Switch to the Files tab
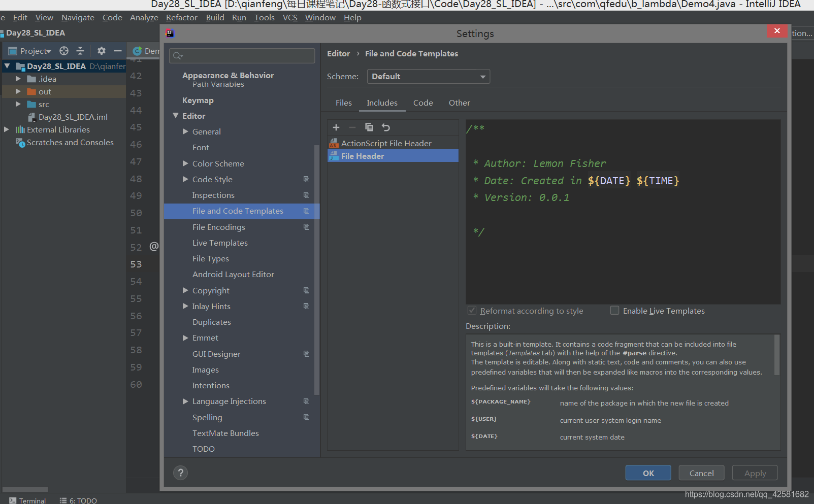Screen dimensions: 814x504 click(x=344, y=103)
